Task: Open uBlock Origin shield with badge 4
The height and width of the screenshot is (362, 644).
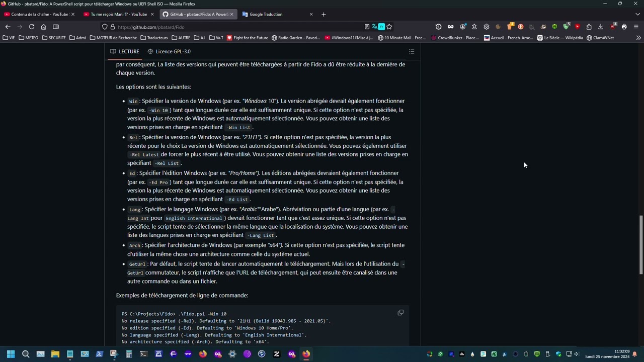Action: click(x=613, y=27)
